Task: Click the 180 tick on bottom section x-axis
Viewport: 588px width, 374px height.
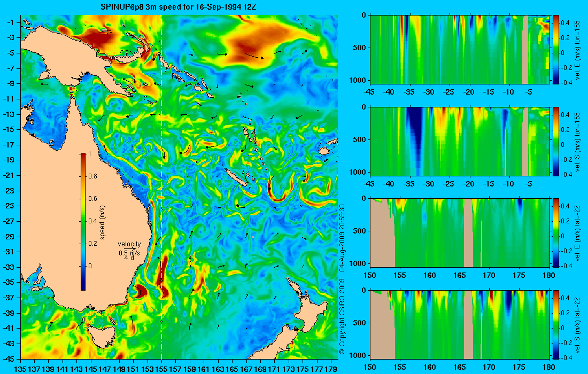Action: click(x=549, y=367)
